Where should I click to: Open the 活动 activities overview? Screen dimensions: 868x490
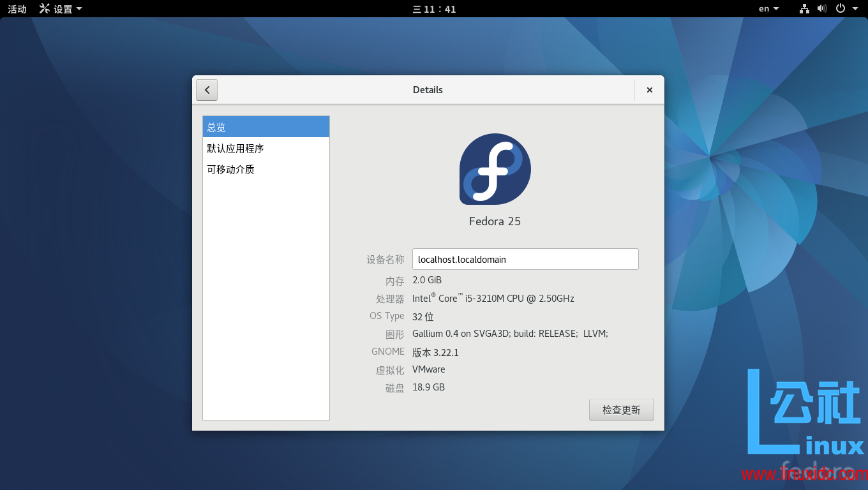(x=17, y=9)
